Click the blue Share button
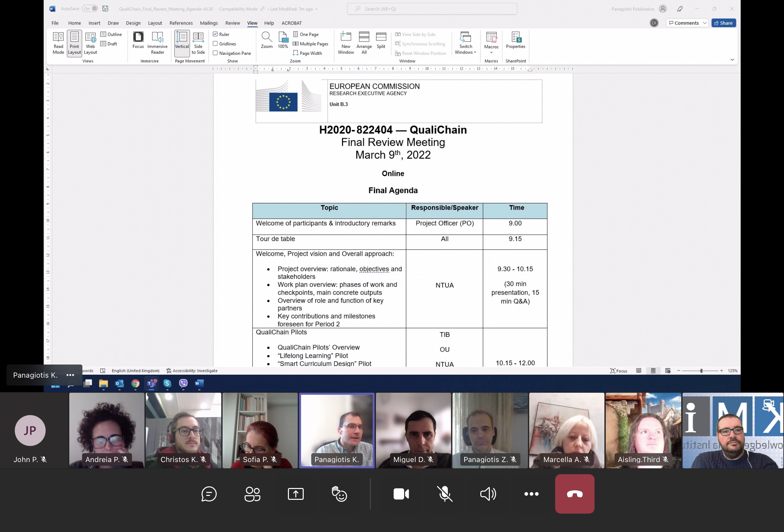 click(723, 23)
